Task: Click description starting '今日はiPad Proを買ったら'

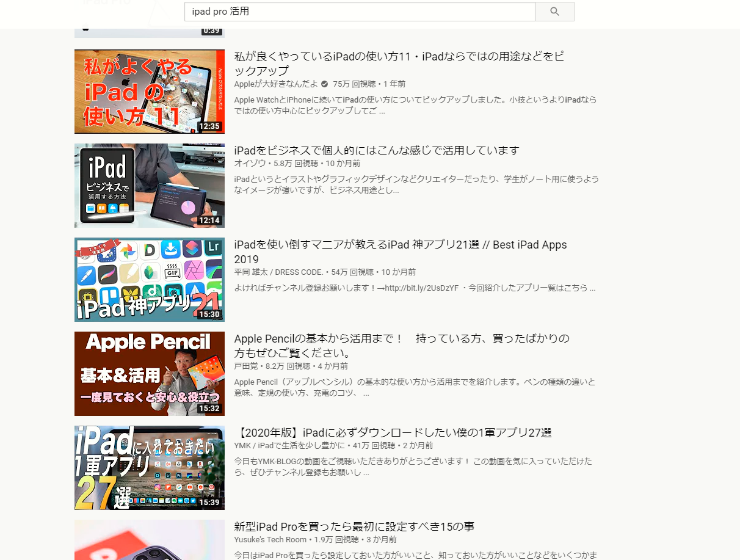Action: 416,555
